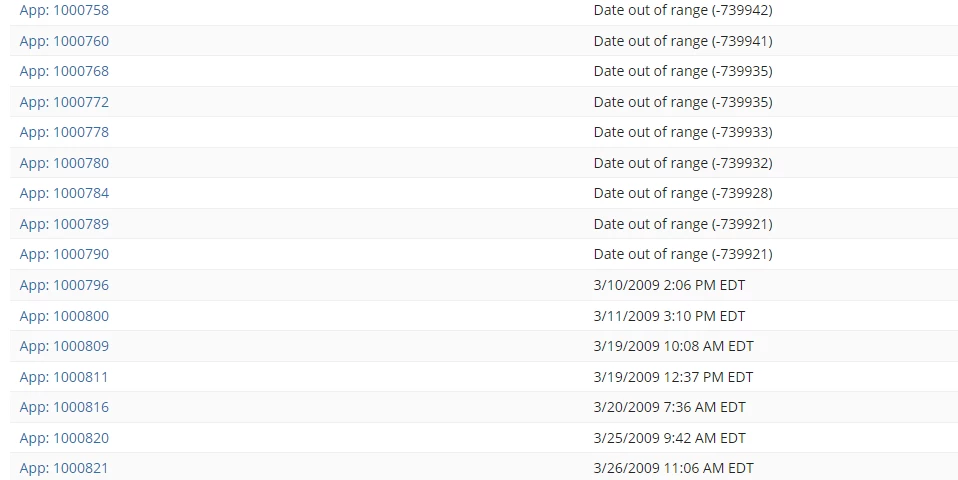
Task: Open the App: 1000772 link
Action: click(64, 102)
